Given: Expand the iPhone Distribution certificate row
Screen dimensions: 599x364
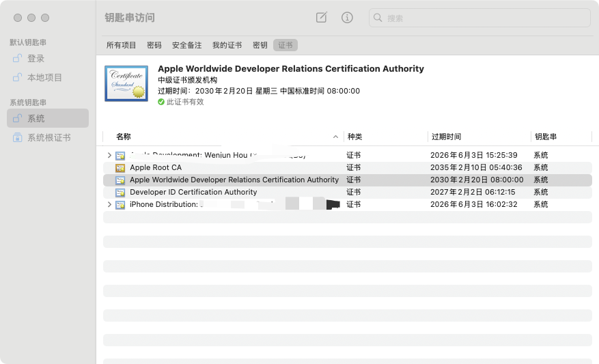Looking at the screenshot, I should [109, 204].
